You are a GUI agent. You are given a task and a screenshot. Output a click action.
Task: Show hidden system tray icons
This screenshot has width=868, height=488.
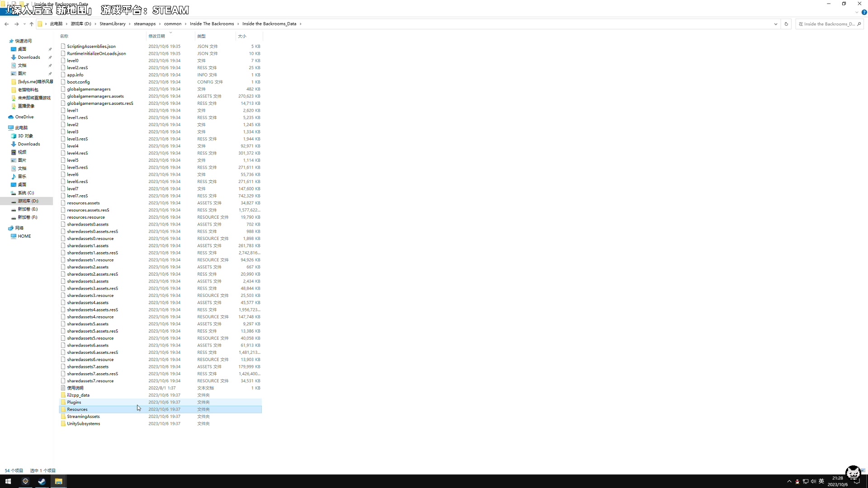pyautogui.click(x=789, y=481)
